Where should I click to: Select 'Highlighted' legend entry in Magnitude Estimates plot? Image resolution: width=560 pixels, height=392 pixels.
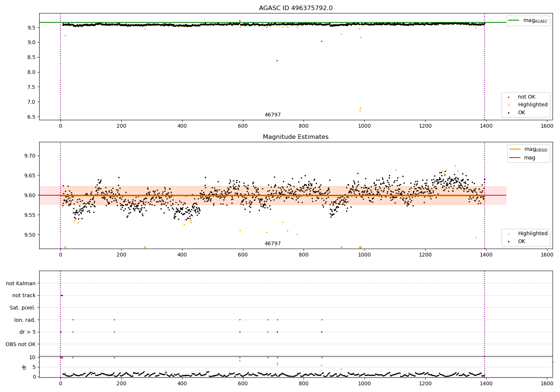coord(533,234)
